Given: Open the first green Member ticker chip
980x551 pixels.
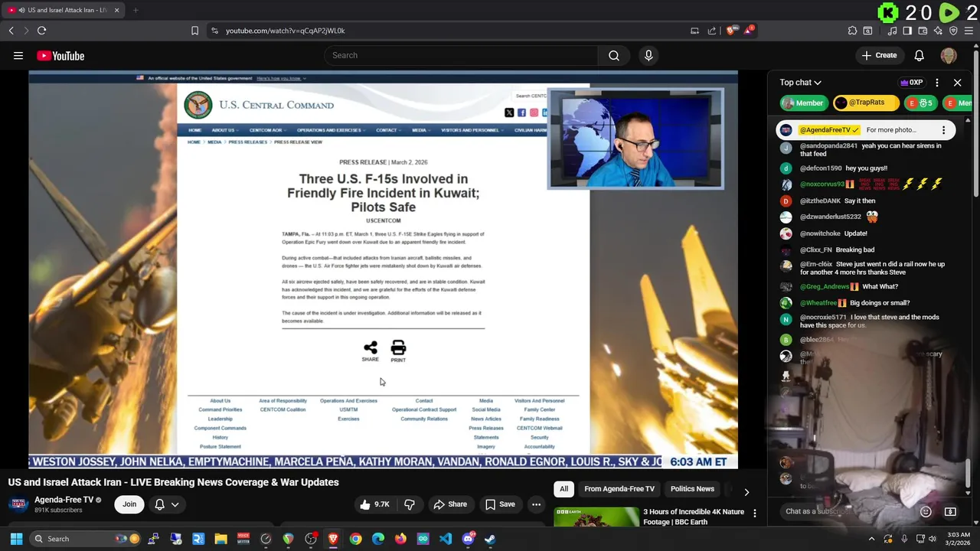Looking at the screenshot, I should click(803, 103).
